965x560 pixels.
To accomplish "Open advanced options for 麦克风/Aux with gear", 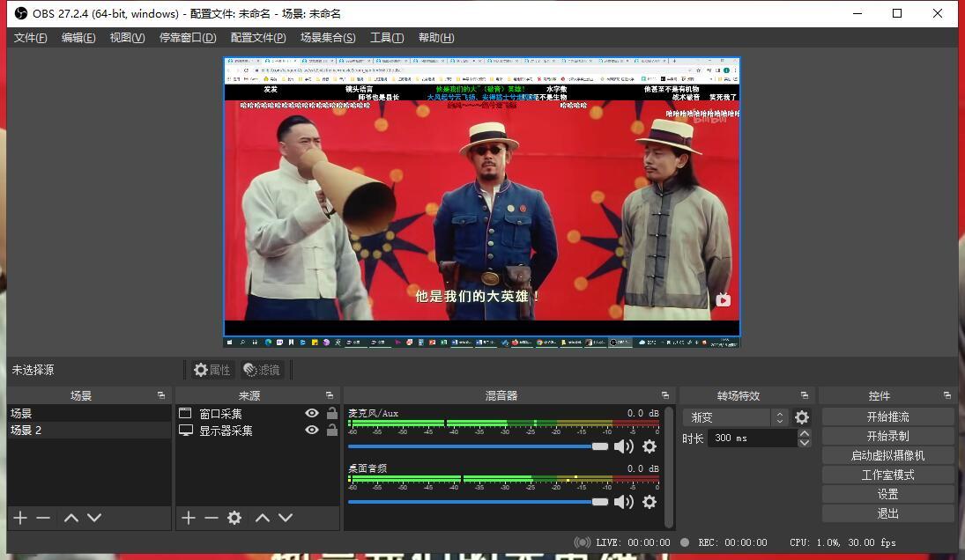I will coord(649,446).
